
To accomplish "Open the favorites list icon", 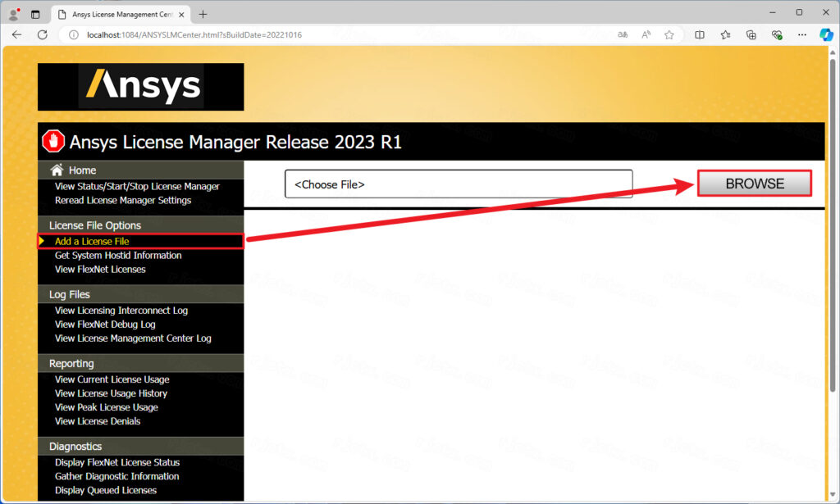I will click(725, 34).
